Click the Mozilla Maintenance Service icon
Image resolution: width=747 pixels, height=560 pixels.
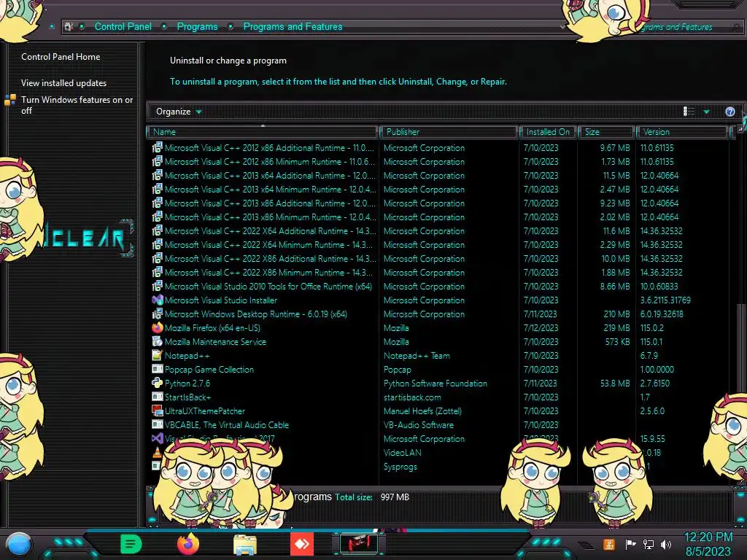(x=158, y=341)
